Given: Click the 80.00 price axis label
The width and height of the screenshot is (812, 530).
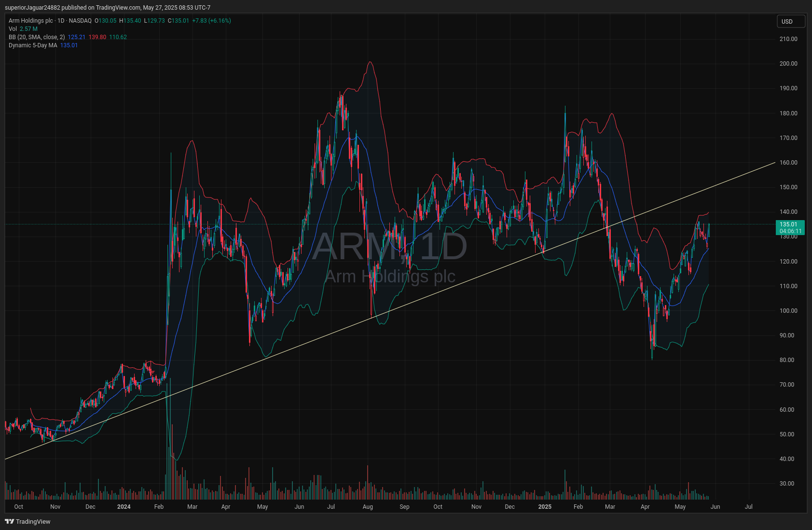Looking at the screenshot, I should pyautogui.click(x=787, y=360).
